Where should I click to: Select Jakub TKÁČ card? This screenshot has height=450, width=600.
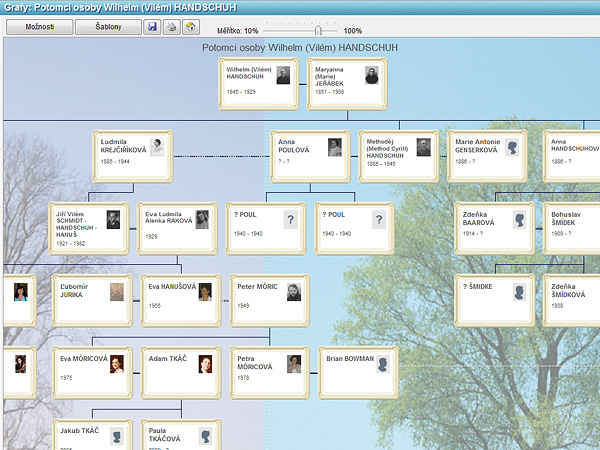[x=92, y=435]
